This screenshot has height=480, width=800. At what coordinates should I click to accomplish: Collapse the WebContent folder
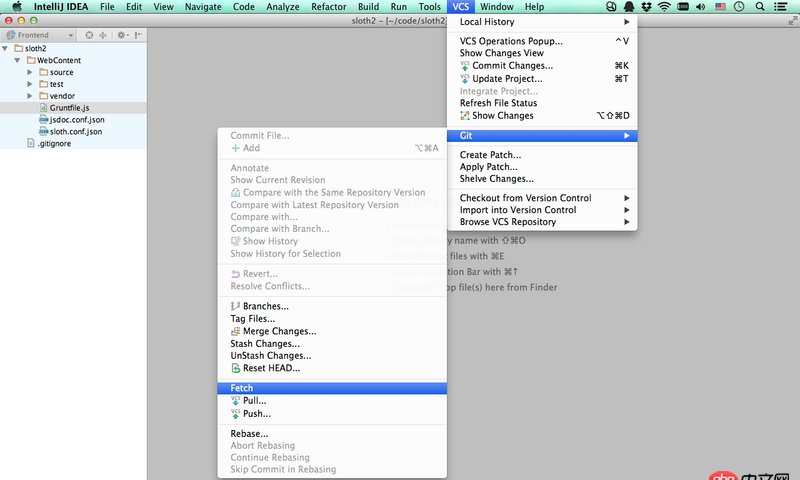tap(17, 60)
